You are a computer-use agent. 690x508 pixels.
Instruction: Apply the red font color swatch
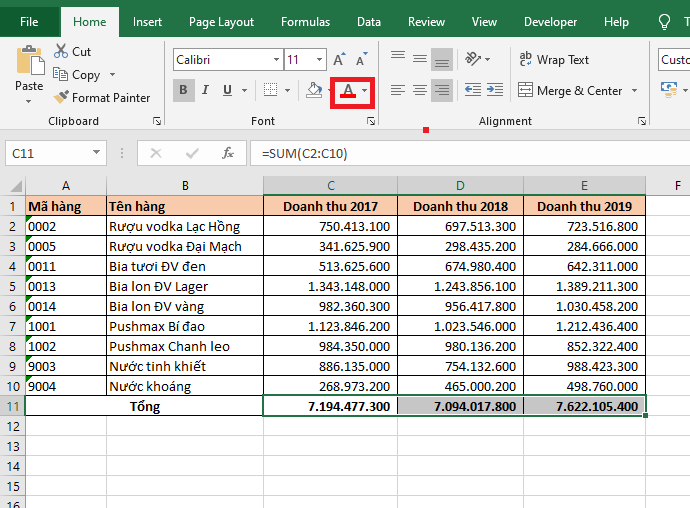click(347, 91)
